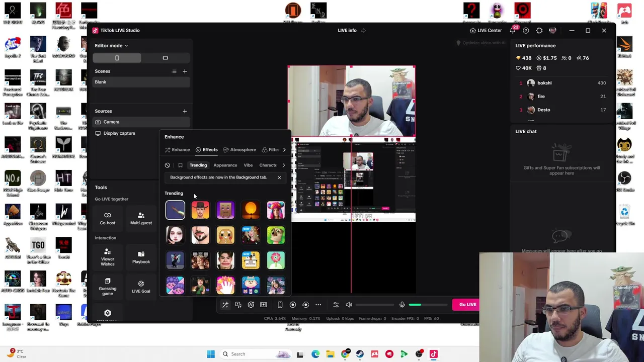This screenshot has width=644, height=362.
Task: Select the cardboard box face effect
Action: (x=225, y=210)
